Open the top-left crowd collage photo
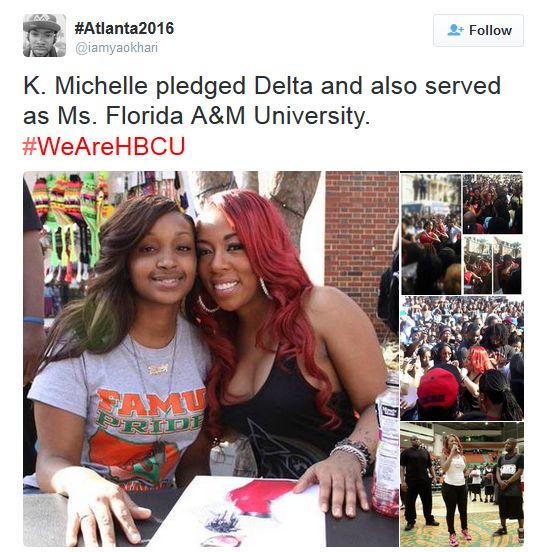 (431, 234)
